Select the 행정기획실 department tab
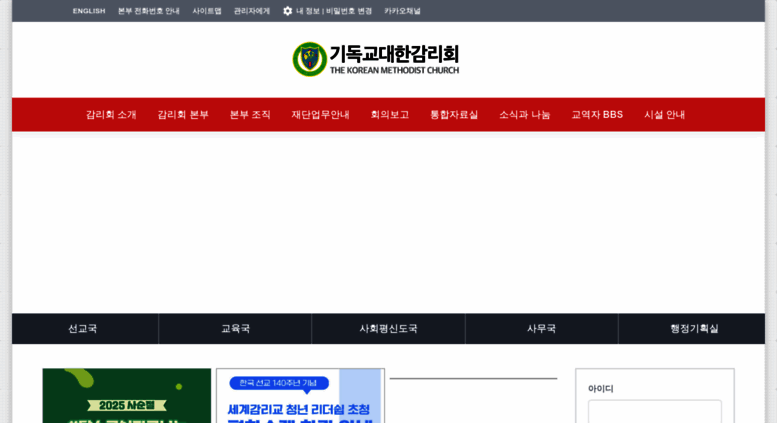The image size is (777, 423). point(694,328)
